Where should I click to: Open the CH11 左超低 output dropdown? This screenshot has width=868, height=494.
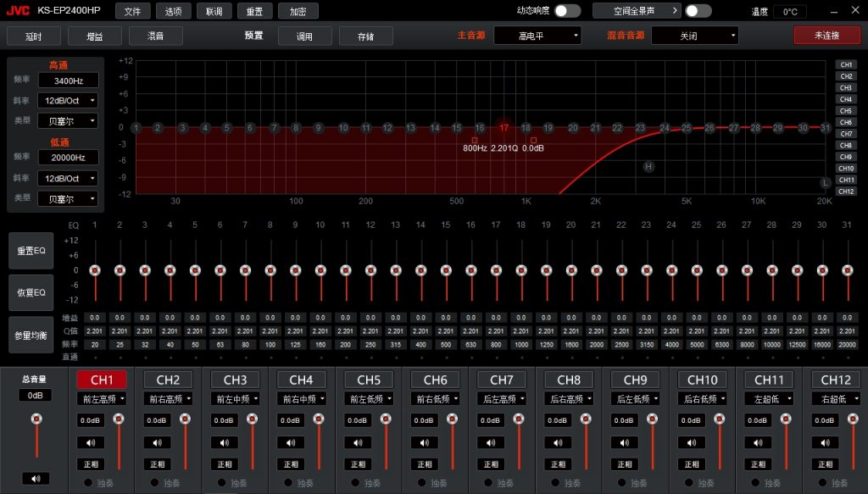tap(770, 399)
